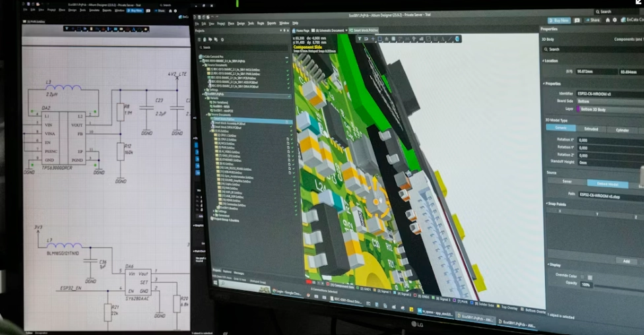Click the purple Layer color swatch
This screenshot has width=644, height=335.
pyautogui.click(x=578, y=109)
